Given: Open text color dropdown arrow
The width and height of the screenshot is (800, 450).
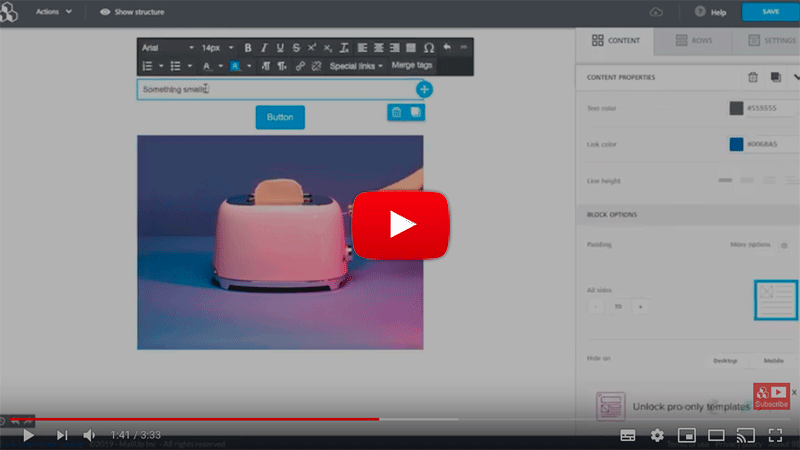Looking at the screenshot, I should click(x=220, y=66).
